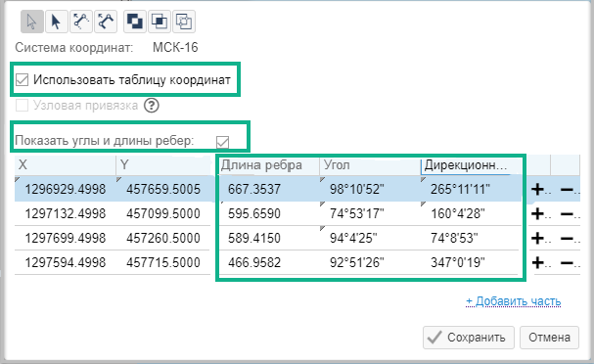
Task: Select directional angle cell 347°0'19"
Action: click(471, 262)
